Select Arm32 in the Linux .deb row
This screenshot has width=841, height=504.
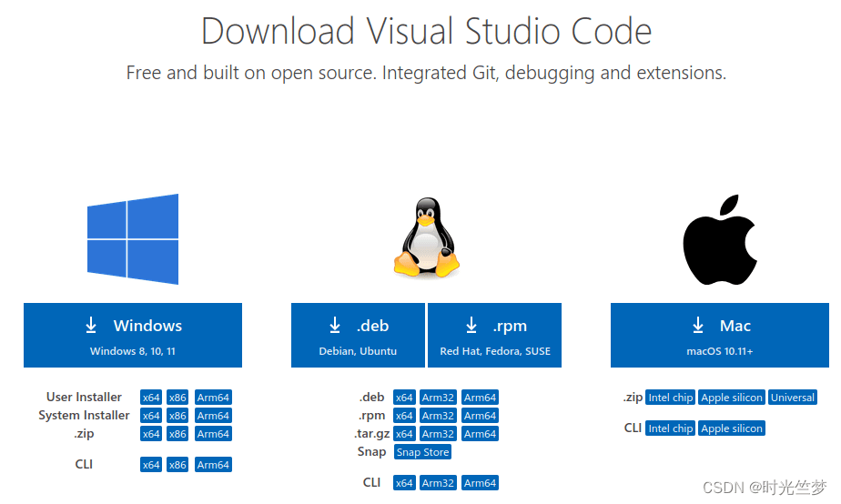[438, 398]
